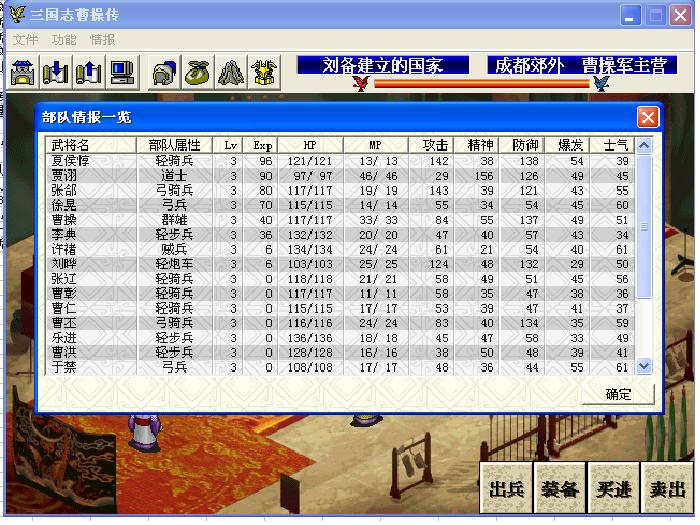Sort by HP column header
This screenshot has height=525, width=700.
[310, 145]
